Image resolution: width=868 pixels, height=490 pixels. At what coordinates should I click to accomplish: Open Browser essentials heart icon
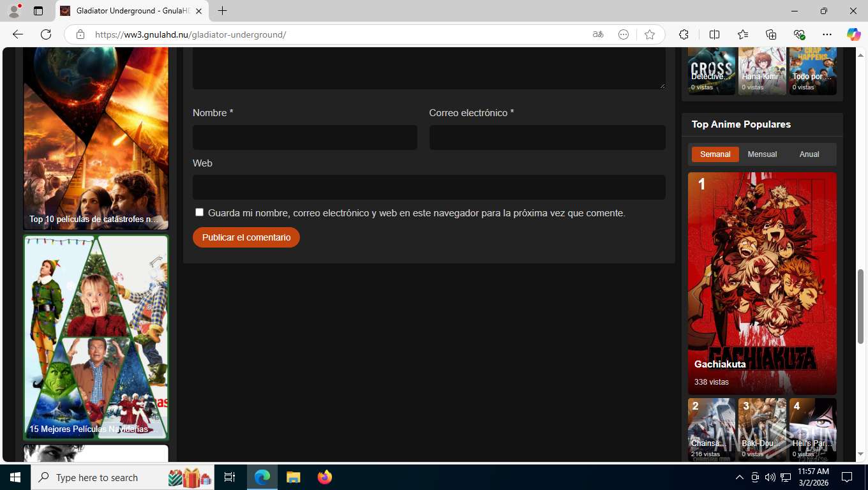pos(799,34)
